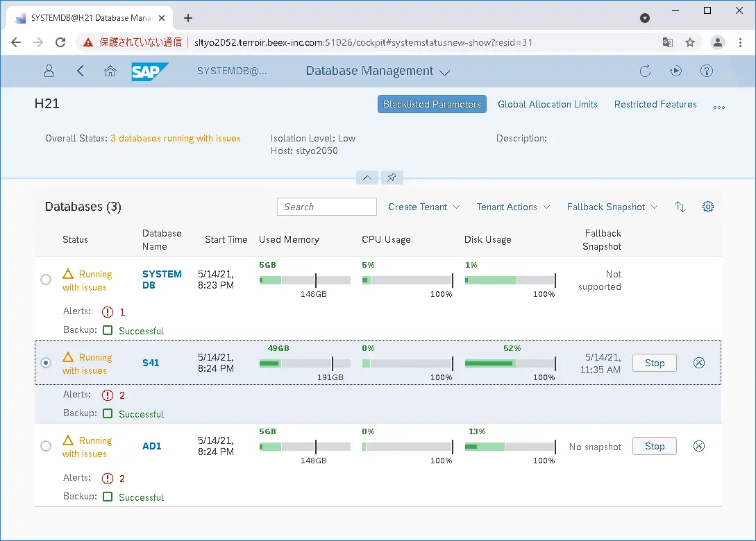
Task: Open the AD1 database link
Action: coord(151,446)
